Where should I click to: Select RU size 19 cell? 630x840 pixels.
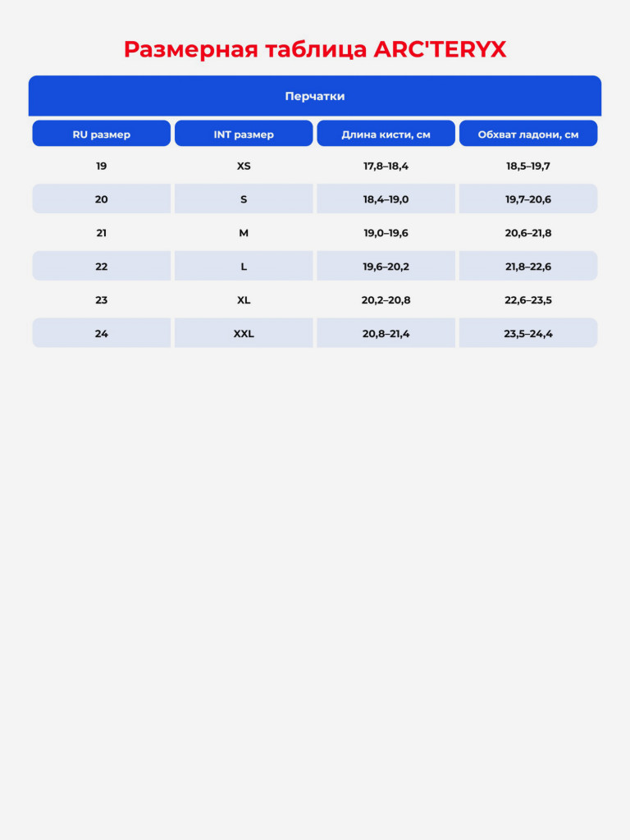(101, 166)
